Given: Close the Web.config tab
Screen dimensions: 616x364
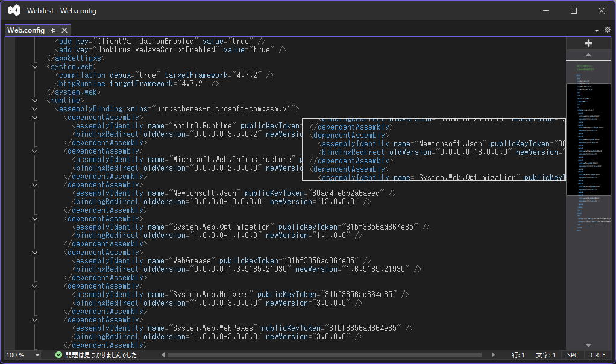Looking at the screenshot, I should pyautogui.click(x=64, y=30).
